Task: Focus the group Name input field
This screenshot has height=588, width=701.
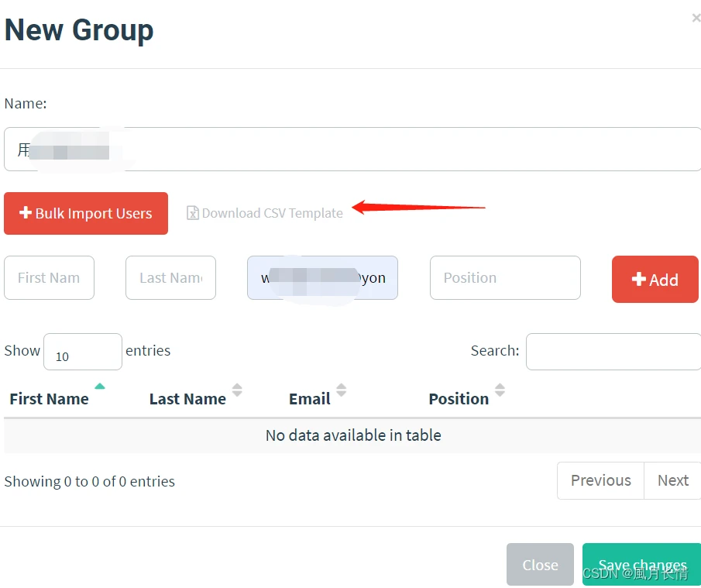Action: pyautogui.click(x=352, y=149)
